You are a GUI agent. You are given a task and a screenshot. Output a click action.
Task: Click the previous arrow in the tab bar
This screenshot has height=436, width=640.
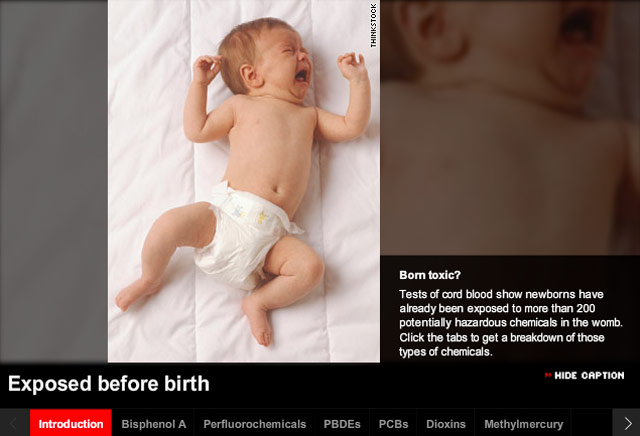[x=15, y=423]
